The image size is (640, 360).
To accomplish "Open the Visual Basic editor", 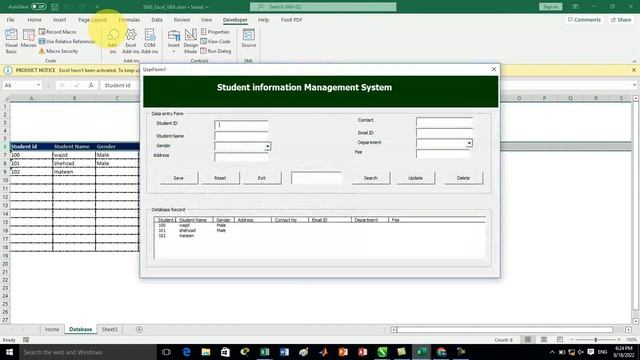I will tap(11, 41).
